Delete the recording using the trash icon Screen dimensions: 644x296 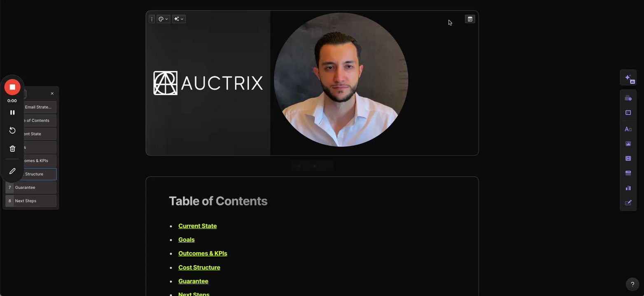click(x=12, y=149)
